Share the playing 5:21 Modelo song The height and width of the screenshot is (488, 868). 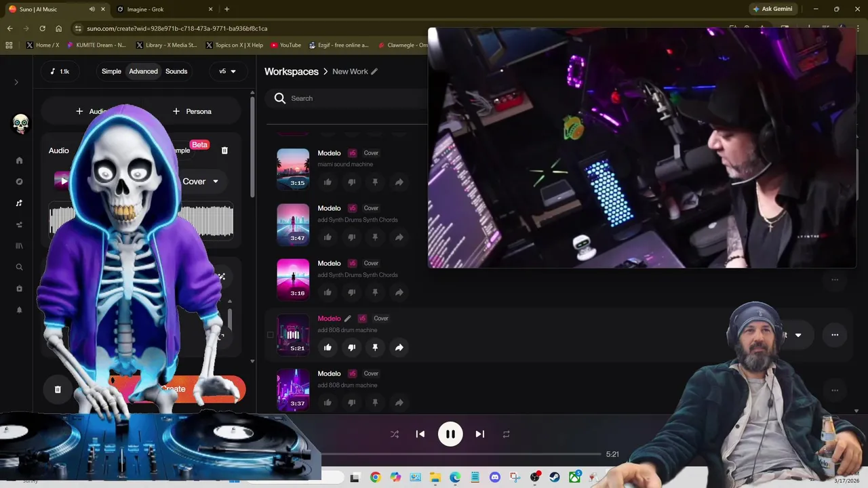(399, 347)
